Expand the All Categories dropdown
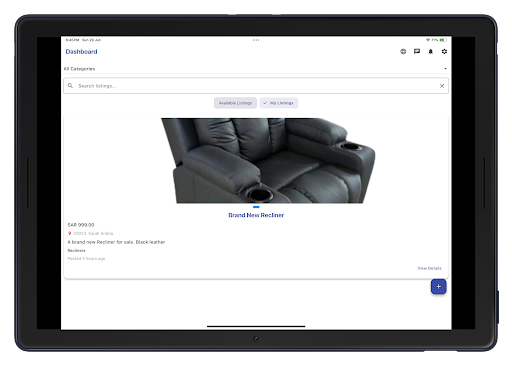This screenshot has height=366, width=512. coord(256,69)
